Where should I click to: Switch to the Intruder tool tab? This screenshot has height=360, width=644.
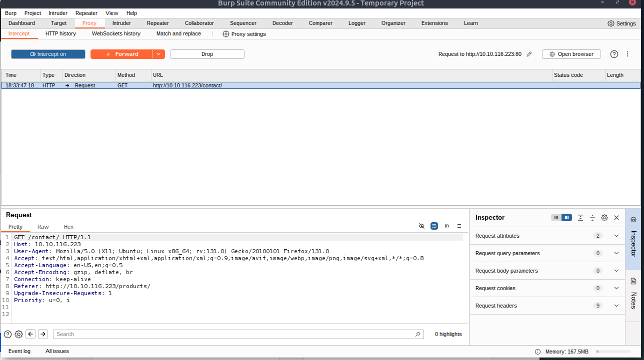pos(121,23)
